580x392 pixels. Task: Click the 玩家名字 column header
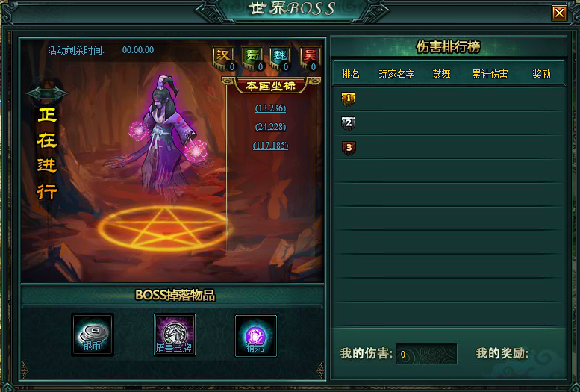[396, 74]
